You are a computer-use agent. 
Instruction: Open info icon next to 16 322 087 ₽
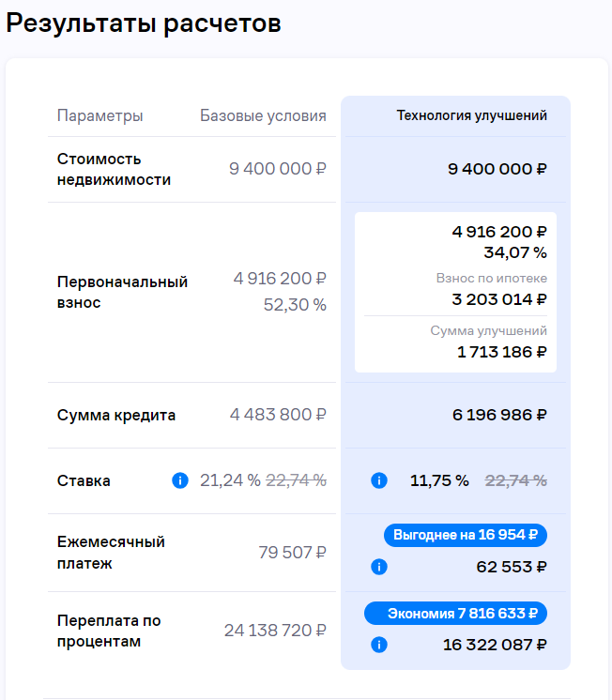click(x=379, y=645)
